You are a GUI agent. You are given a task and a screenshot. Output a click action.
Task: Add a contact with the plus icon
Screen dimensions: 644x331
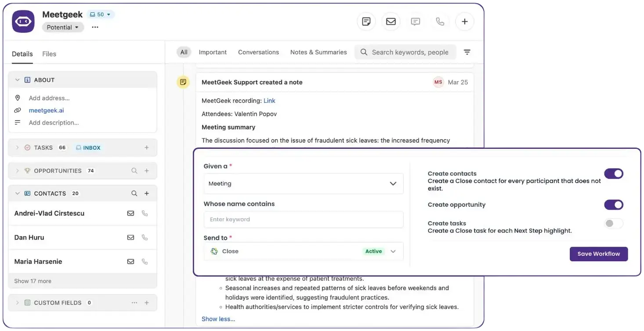147,194
